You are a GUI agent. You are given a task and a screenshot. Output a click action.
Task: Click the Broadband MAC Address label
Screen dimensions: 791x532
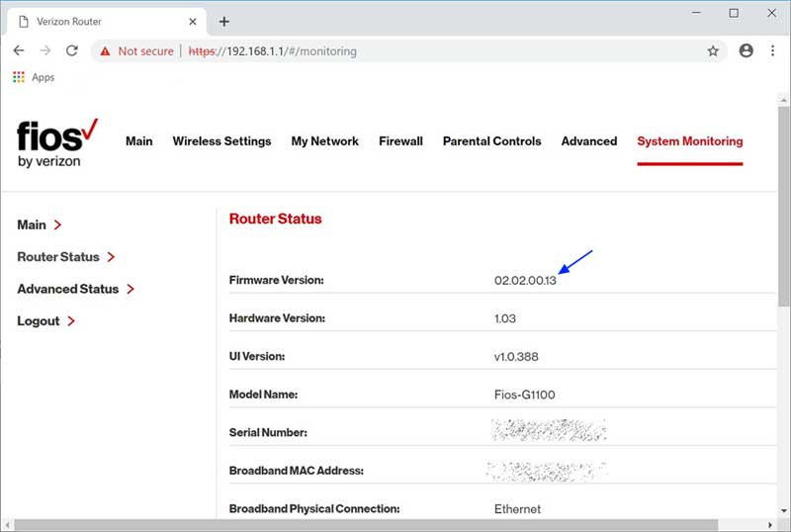pyautogui.click(x=296, y=471)
